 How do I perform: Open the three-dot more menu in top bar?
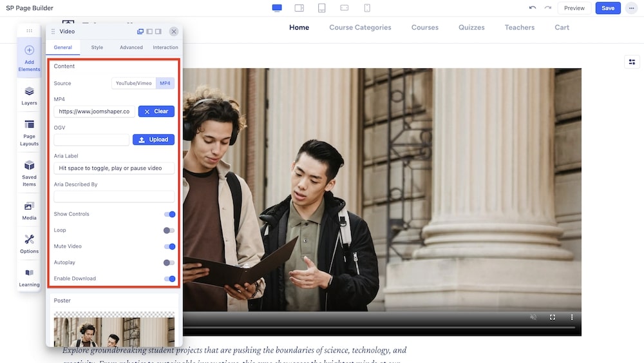[630, 8]
